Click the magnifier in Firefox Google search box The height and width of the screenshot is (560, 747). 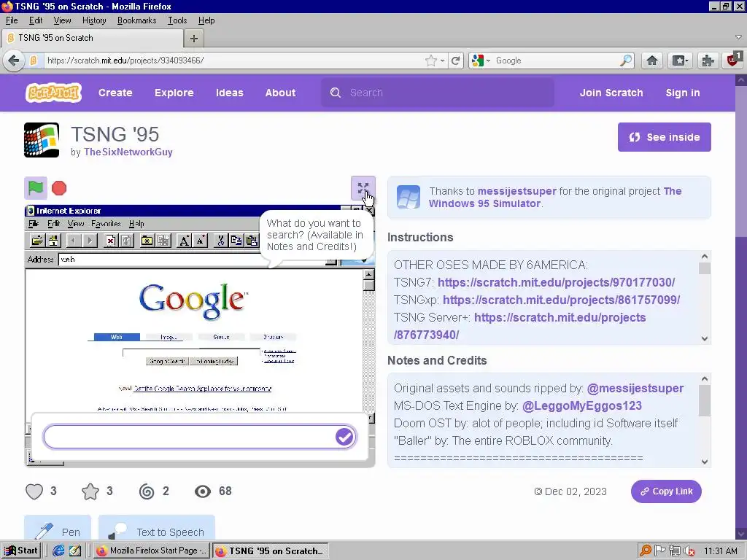coord(625,61)
